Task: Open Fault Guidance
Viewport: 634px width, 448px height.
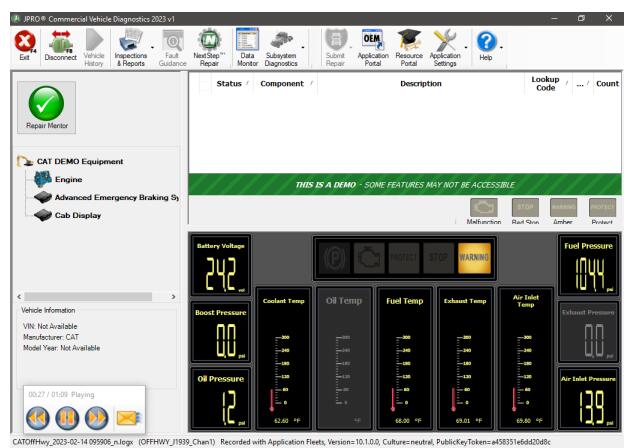Action: pos(173,47)
